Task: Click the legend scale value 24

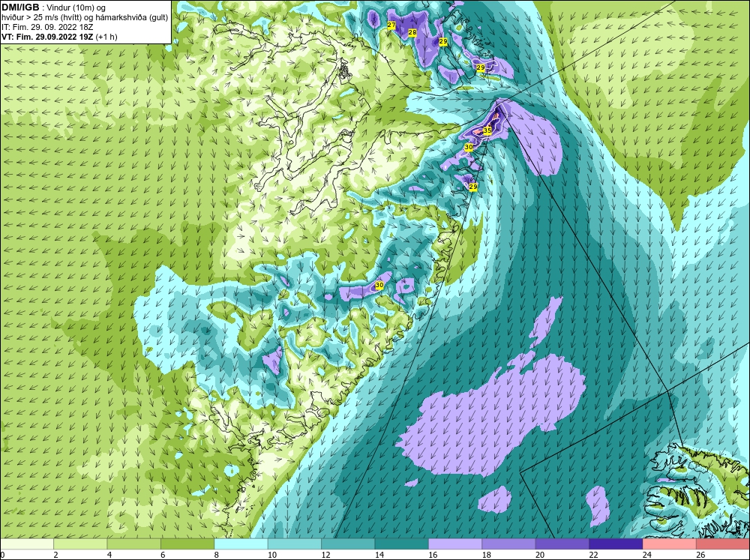Action: 646,555
